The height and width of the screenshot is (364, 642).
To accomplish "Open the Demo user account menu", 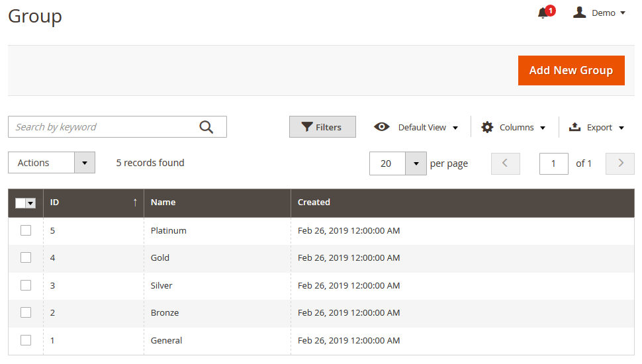I will (x=599, y=13).
